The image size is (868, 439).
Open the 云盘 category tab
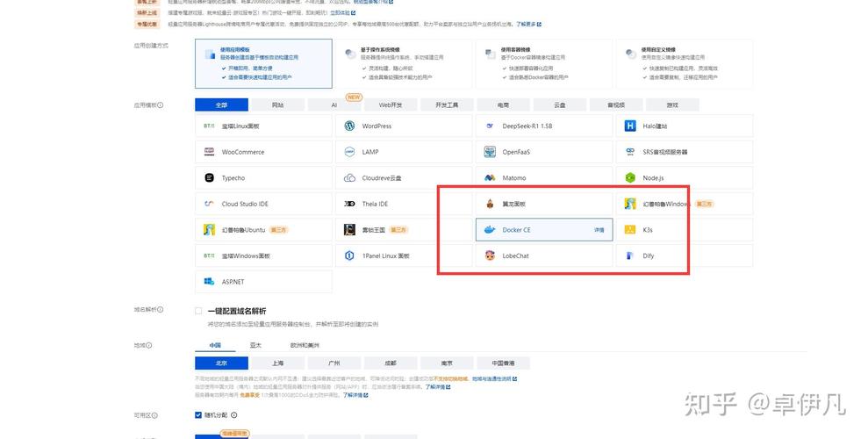point(560,104)
